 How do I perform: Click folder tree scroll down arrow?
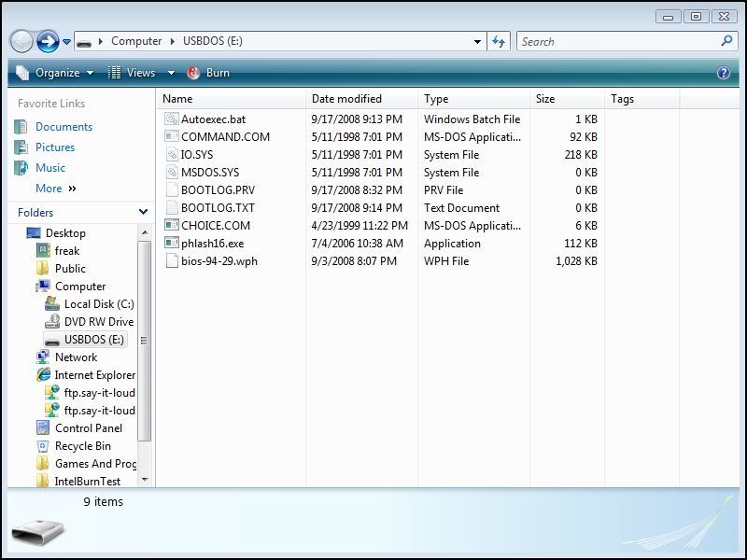tap(145, 480)
